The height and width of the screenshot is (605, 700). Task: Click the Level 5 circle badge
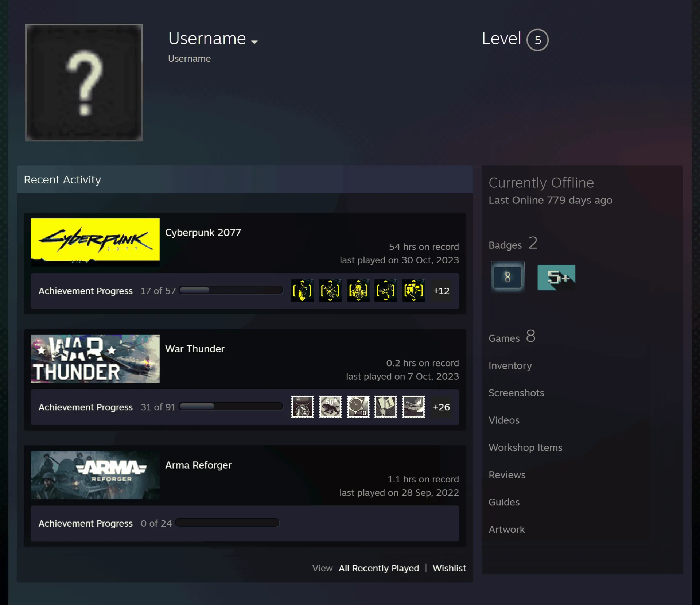537,40
